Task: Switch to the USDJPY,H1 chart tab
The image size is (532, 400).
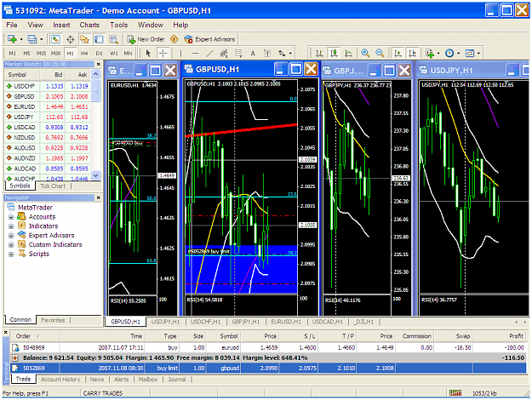Action: [166, 322]
